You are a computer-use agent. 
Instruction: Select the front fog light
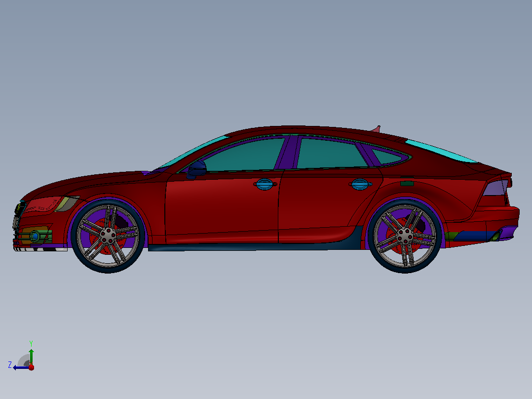pyautogui.click(x=35, y=236)
